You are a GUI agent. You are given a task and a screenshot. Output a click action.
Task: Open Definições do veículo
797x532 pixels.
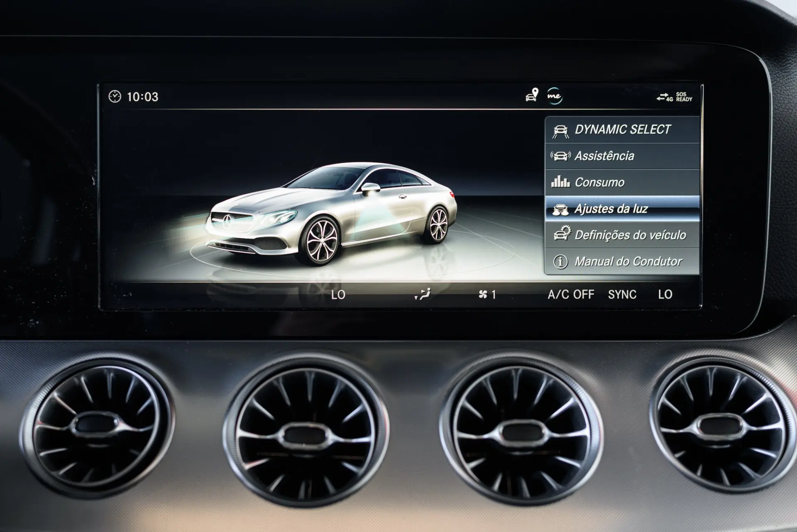click(622, 235)
